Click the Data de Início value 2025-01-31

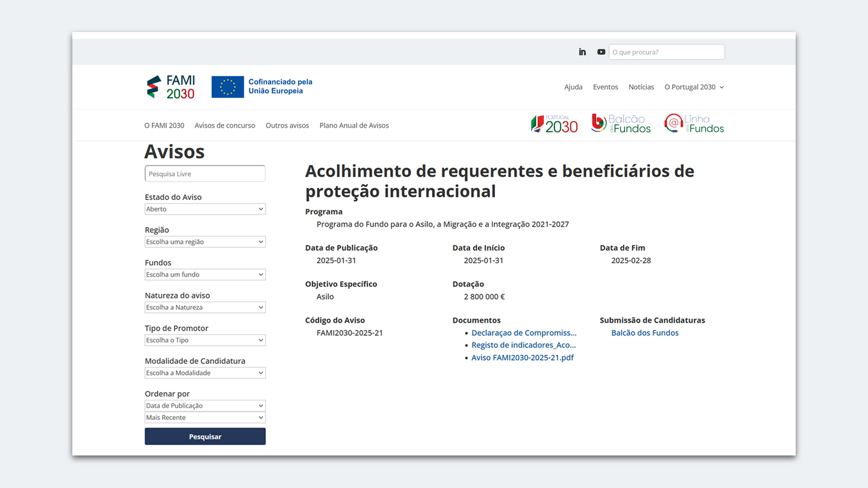coord(483,261)
